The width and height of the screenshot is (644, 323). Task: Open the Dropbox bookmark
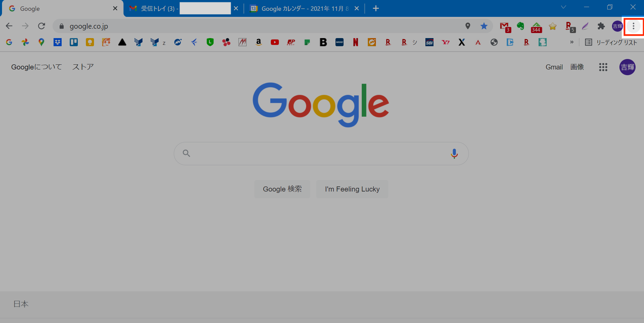tap(58, 42)
